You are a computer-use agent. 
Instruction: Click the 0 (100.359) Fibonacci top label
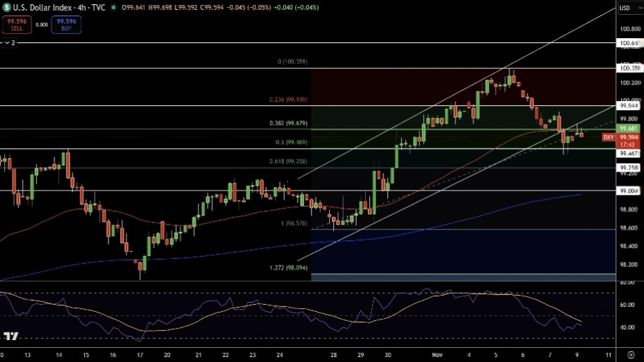click(x=292, y=62)
